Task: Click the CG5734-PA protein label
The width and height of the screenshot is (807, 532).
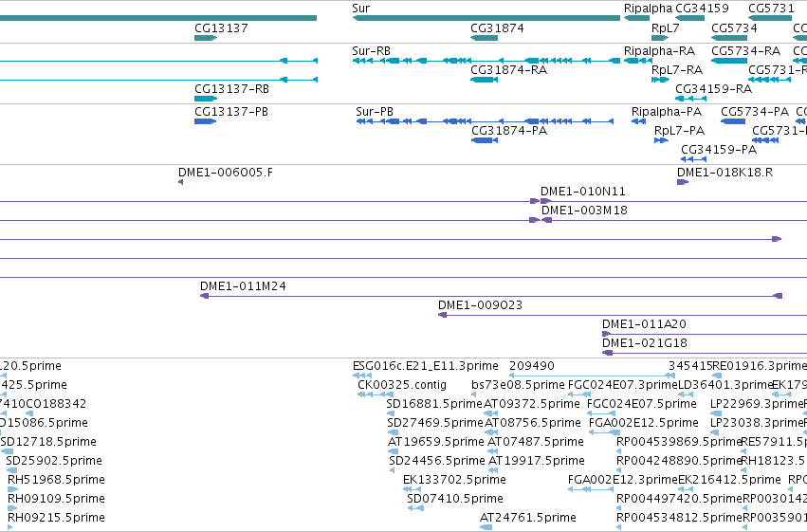Action: [755, 112]
